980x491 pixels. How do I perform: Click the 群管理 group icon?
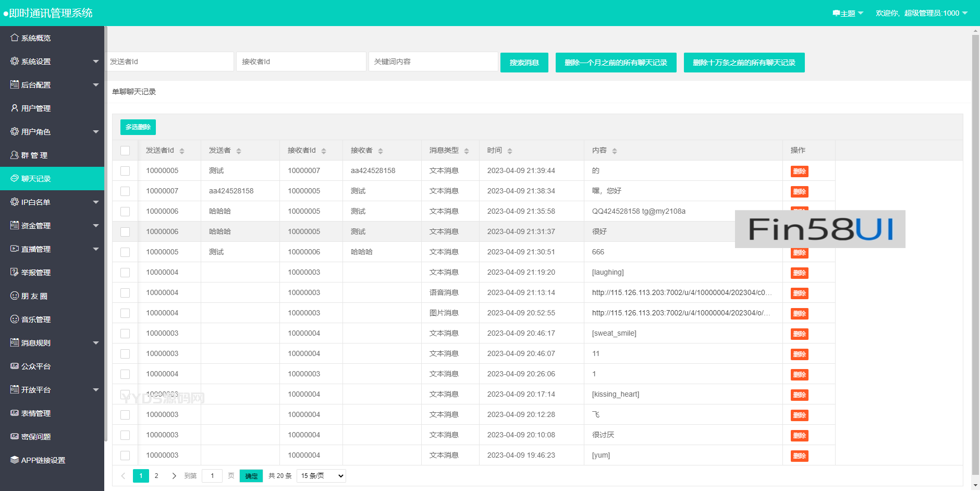point(15,155)
